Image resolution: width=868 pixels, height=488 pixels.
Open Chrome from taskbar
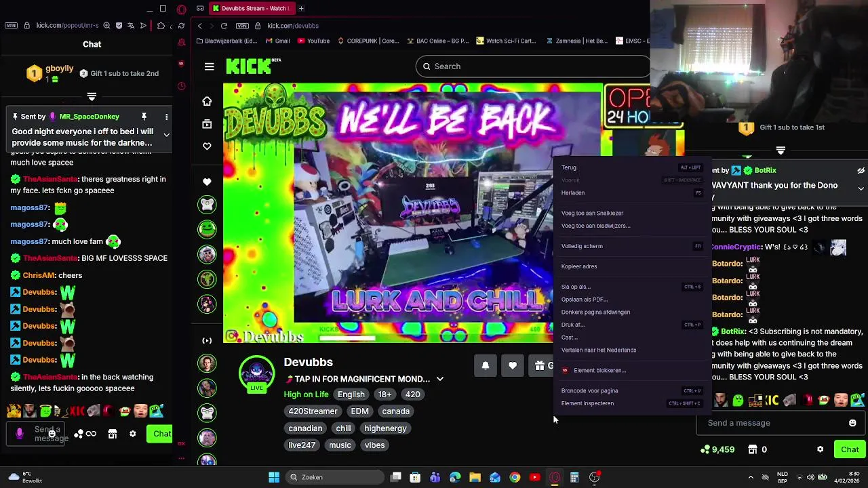coord(515,477)
